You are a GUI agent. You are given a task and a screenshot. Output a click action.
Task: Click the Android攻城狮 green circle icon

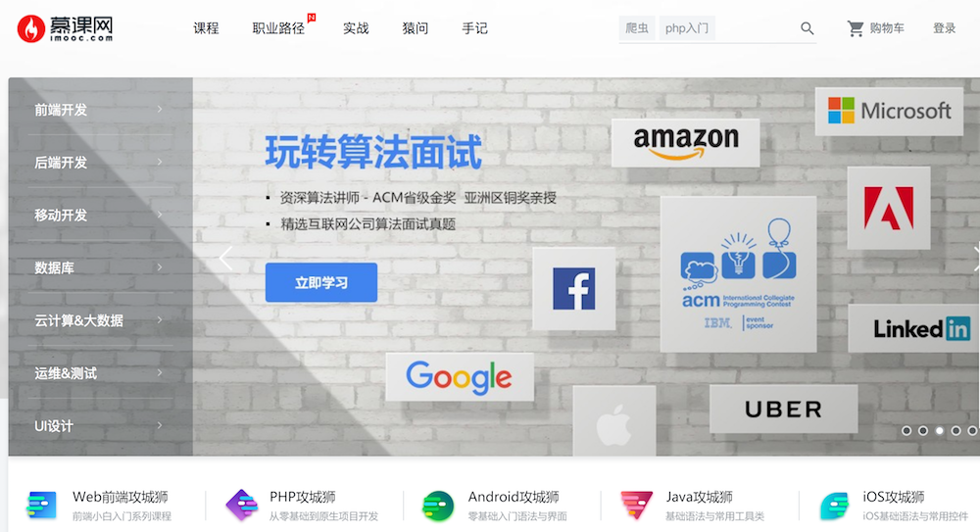[438, 506]
